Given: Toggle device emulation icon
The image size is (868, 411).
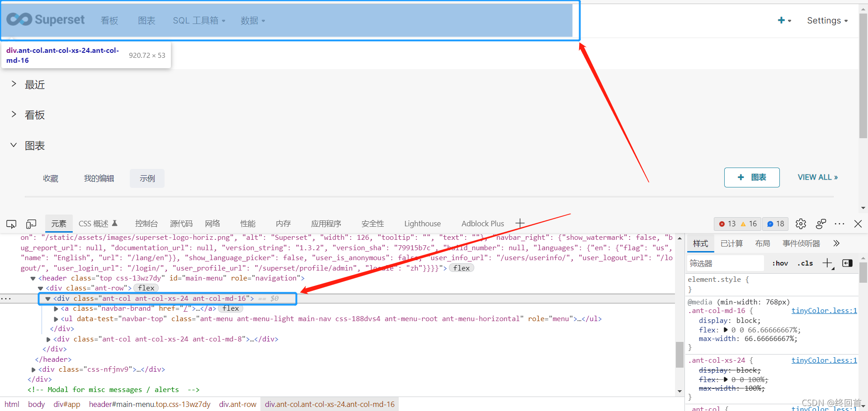Looking at the screenshot, I should click(x=31, y=224).
